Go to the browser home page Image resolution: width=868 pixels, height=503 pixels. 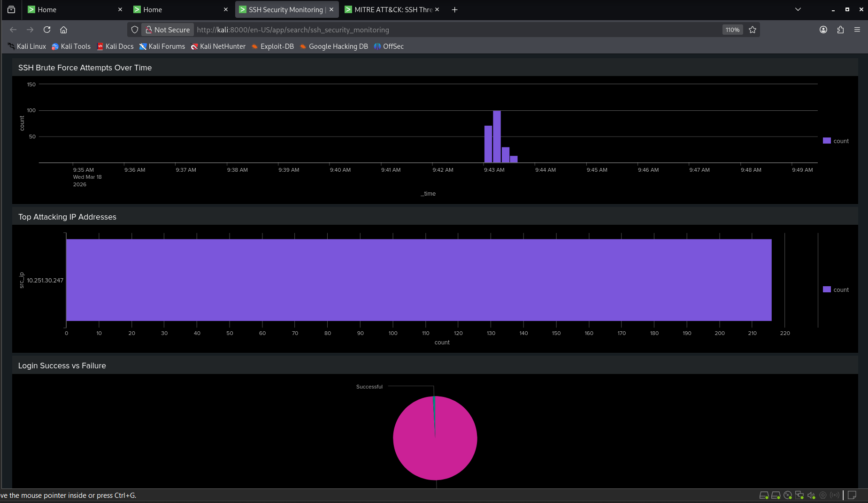[64, 30]
